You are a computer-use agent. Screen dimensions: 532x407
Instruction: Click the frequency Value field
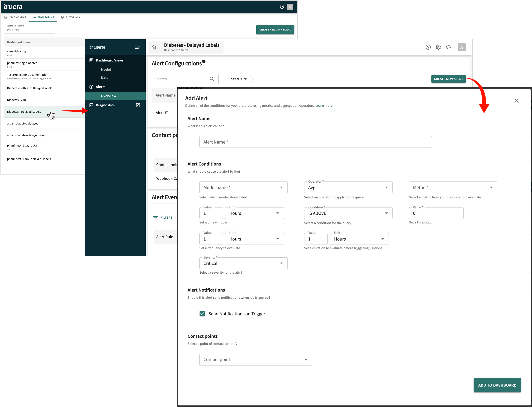[x=211, y=239]
